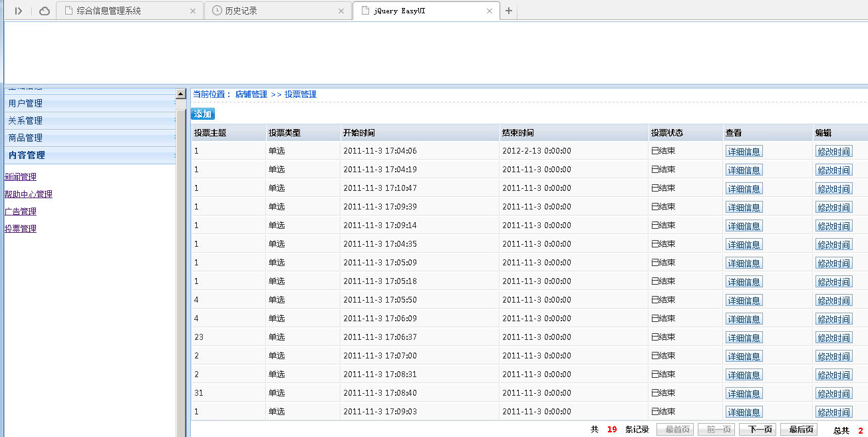
Task: Edit time for vote started 17:10:47
Action: [834, 189]
